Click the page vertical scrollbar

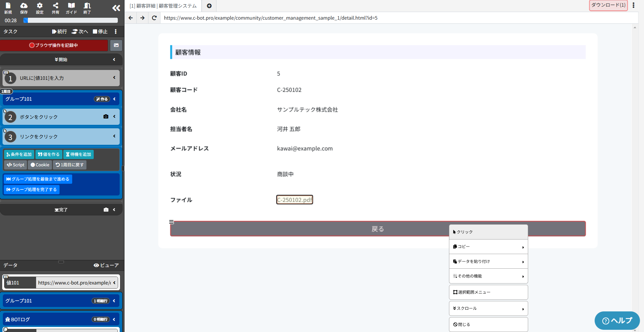click(635, 179)
